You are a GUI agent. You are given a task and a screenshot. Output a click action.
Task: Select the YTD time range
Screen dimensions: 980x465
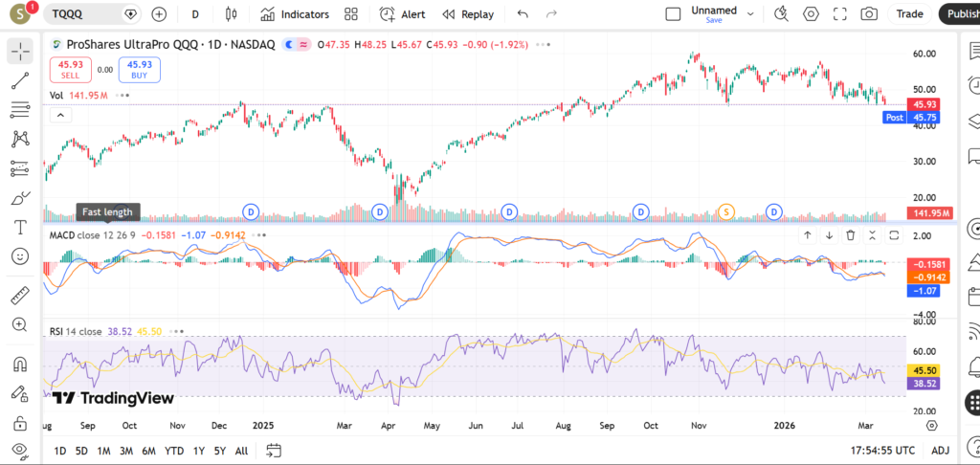point(174,451)
